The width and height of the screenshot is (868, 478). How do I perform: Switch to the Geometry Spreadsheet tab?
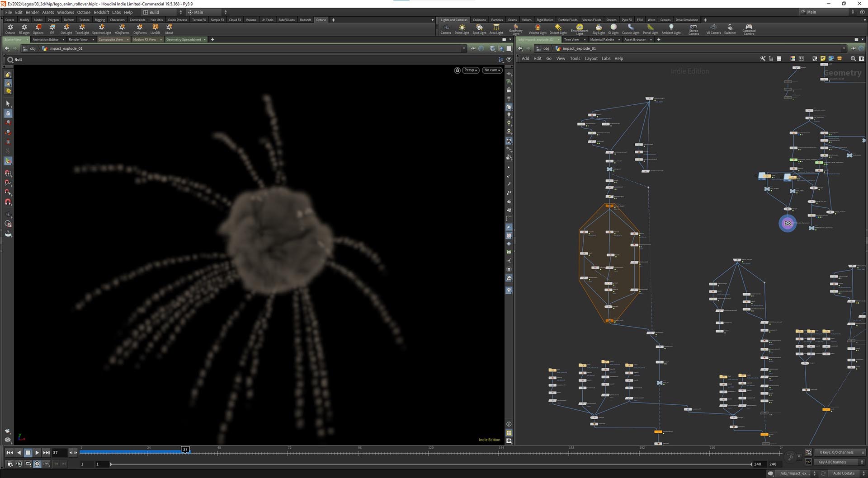(184, 40)
